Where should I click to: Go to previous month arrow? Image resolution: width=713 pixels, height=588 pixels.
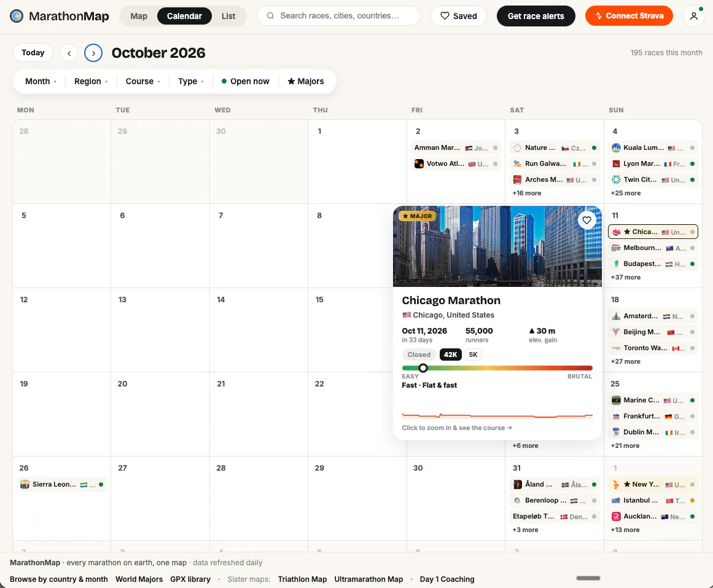pos(69,53)
